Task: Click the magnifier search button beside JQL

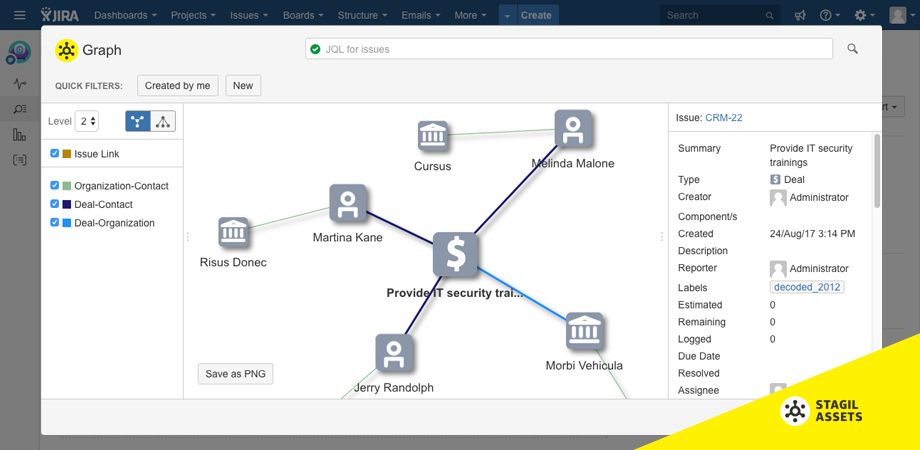Action: click(x=853, y=49)
